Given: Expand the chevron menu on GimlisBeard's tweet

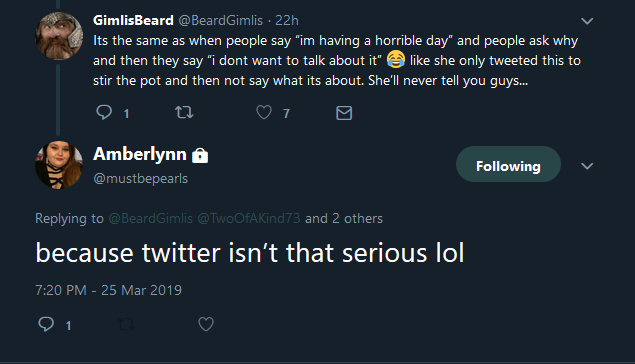Looking at the screenshot, I should [587, 21].
